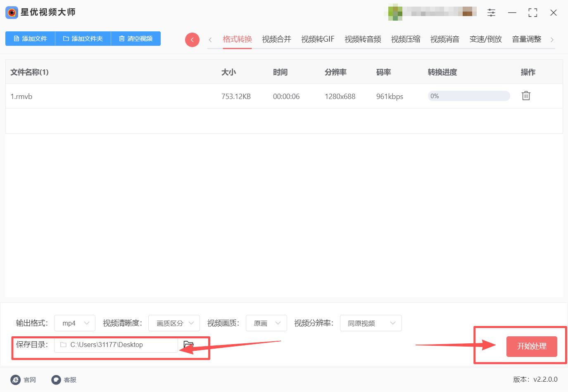Click the 转换进度 column header
Screen dimensions: 568x392
click(x=442, y=72)
